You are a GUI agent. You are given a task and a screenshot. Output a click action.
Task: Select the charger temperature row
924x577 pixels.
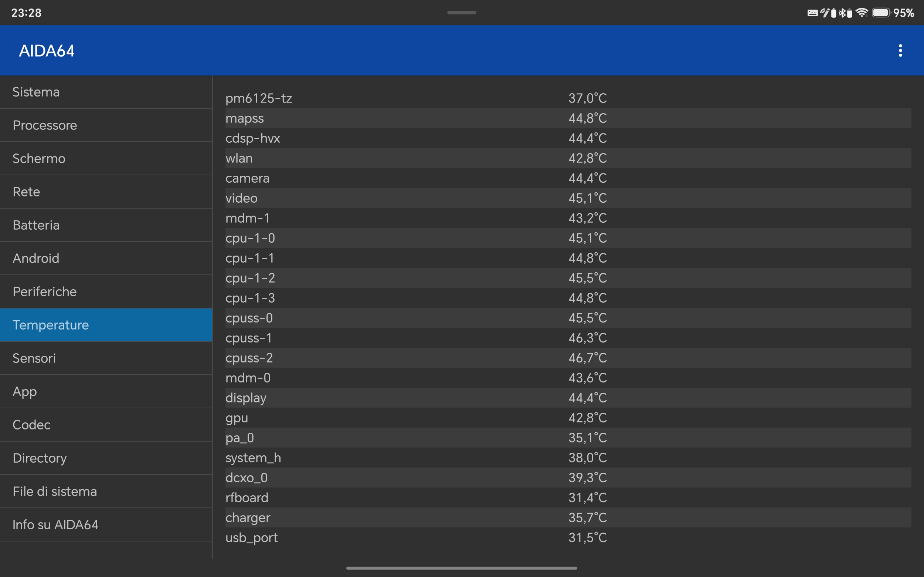pyautogui.click(x=568, y=517)
